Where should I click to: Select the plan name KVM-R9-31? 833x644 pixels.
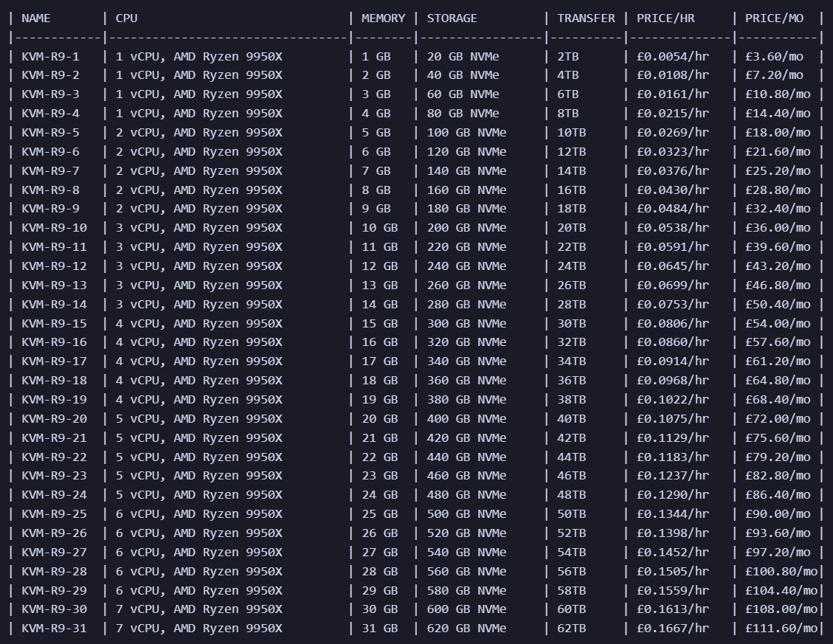(x=54, y=628)
